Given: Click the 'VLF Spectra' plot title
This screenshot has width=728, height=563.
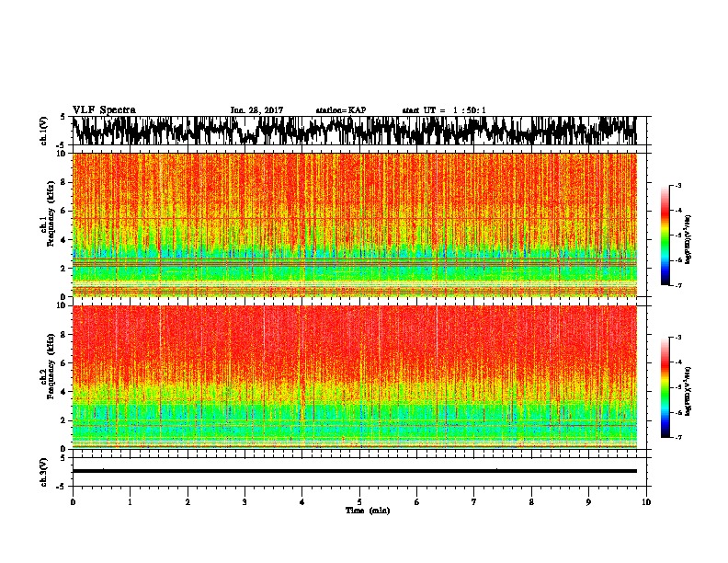Looking at the screenshot, I should point(104,110).
